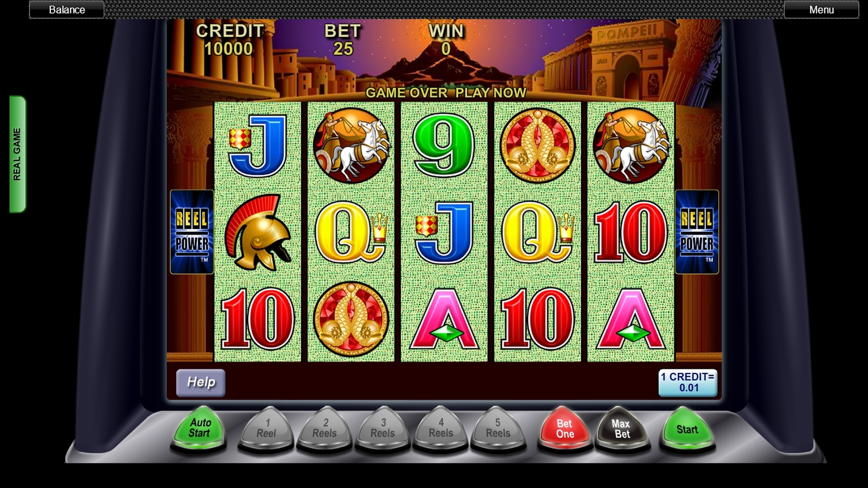Select the 2 Reels button
The image size is (868, 488).
[325, 429]
